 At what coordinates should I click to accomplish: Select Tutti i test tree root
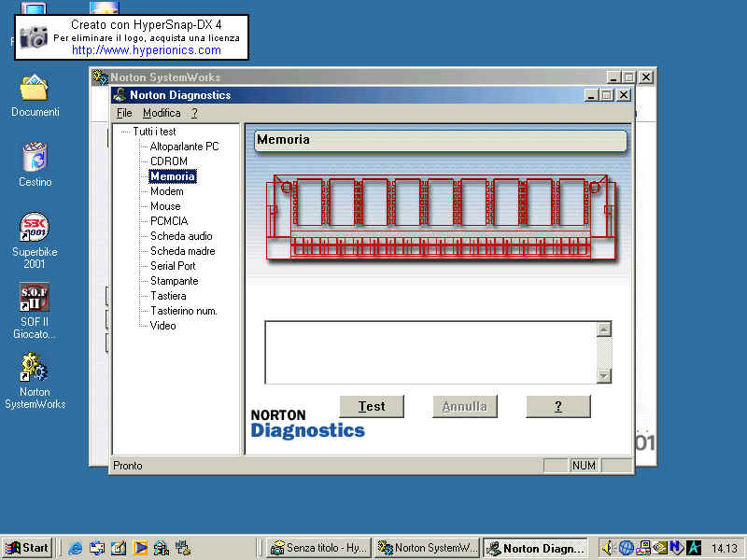tap(154, 132)
